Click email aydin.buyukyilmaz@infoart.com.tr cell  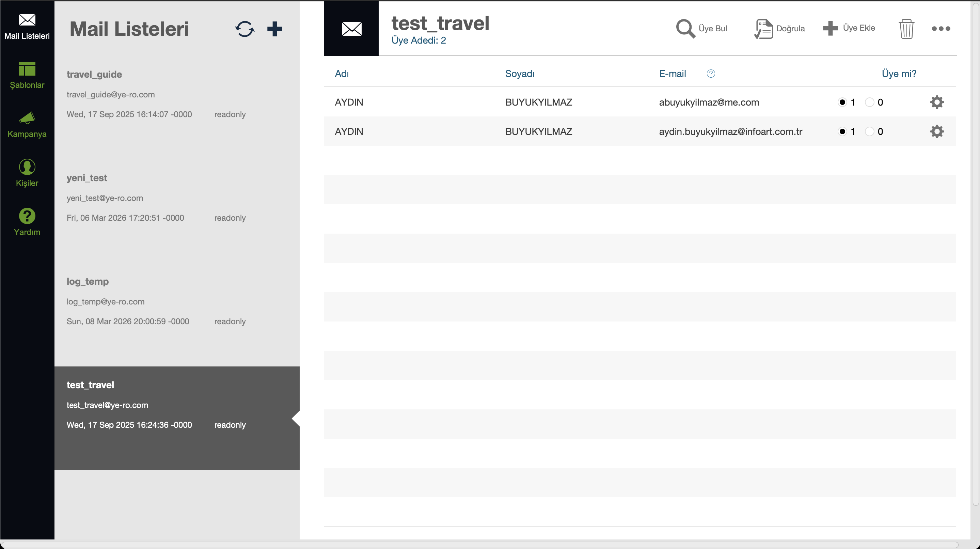coord(730,132)
